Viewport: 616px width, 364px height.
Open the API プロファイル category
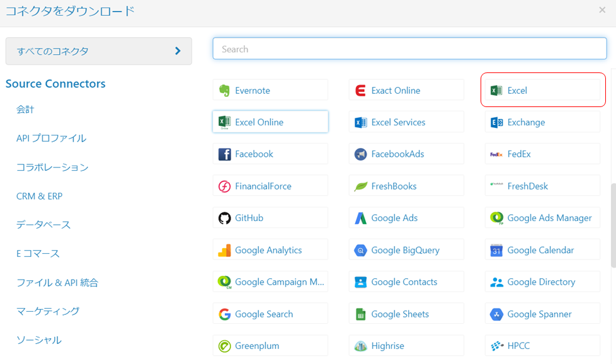(x=51, y=138)
